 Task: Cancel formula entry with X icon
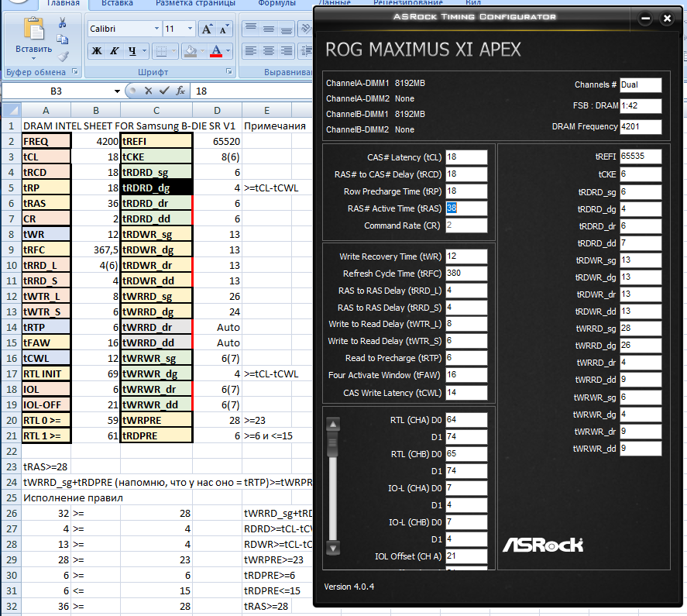pyautogui.click(x=148, y=91)
